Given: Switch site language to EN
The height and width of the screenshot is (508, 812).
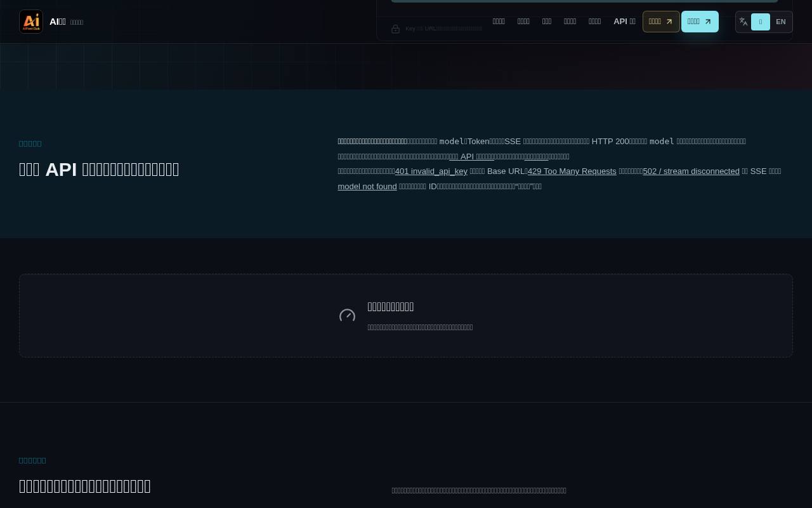Looking at the screenshot, I should click(x=780, y=22).
